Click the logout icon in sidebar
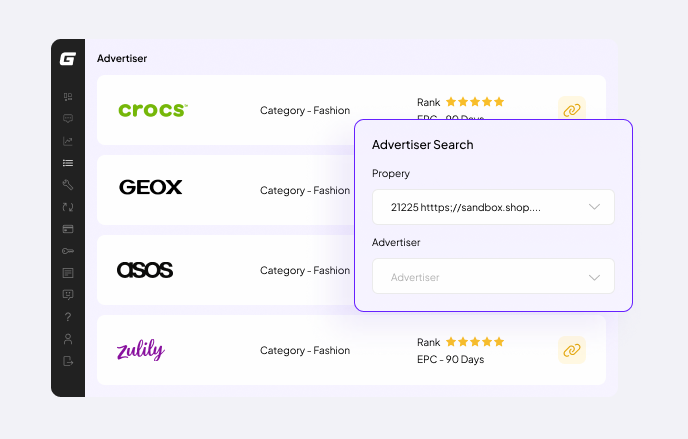Screen dimensions: 688x439 [68, 361]
